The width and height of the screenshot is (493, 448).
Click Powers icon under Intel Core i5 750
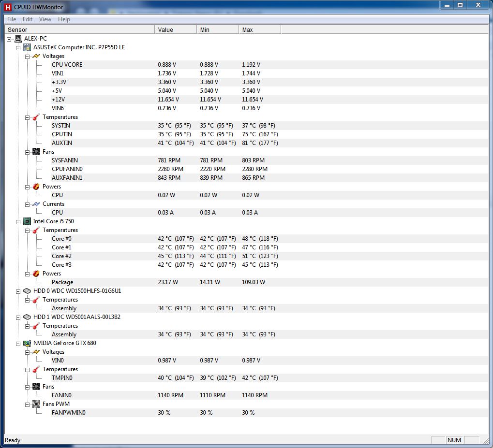coord(36,274)
